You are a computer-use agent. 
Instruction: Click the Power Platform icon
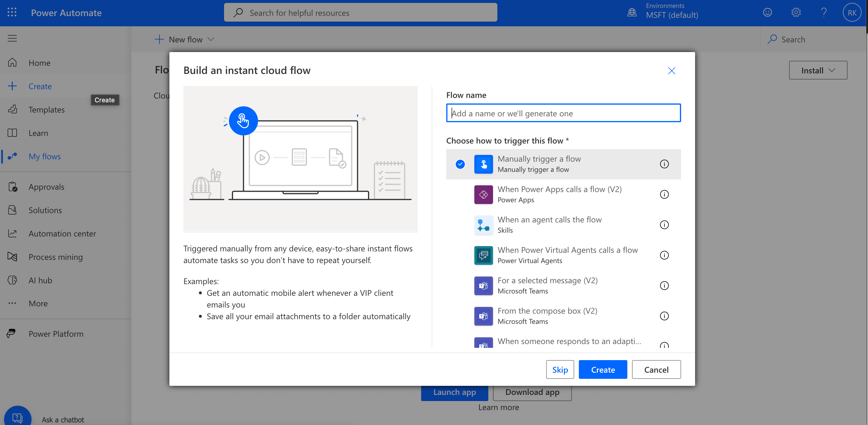(x=11, y=334)
